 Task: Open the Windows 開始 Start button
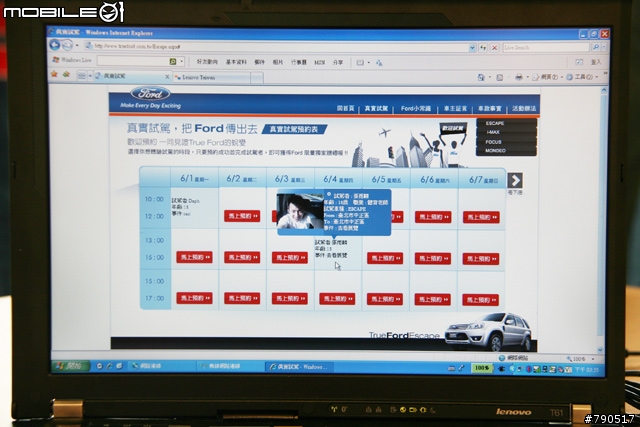(71, 366)
